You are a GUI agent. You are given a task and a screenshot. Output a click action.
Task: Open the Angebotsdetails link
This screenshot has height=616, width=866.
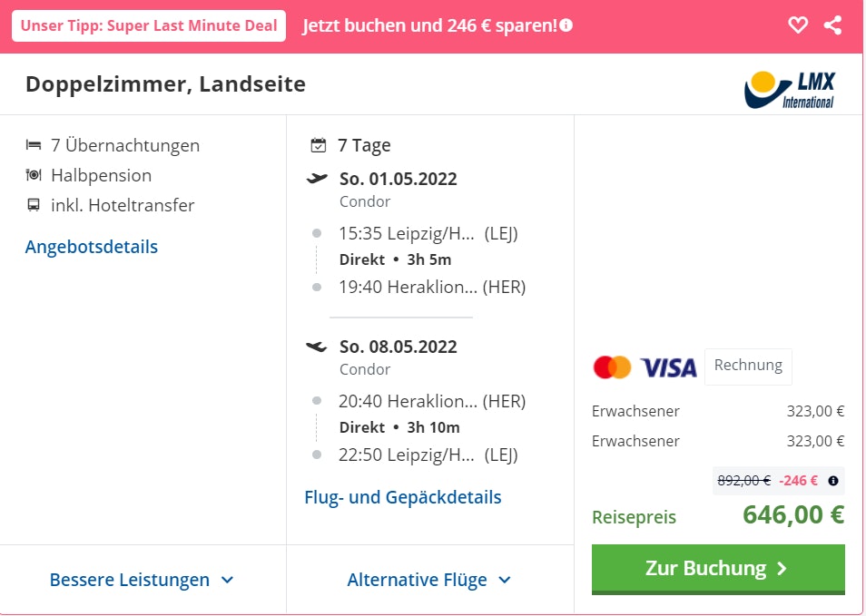tap(92, 247)
